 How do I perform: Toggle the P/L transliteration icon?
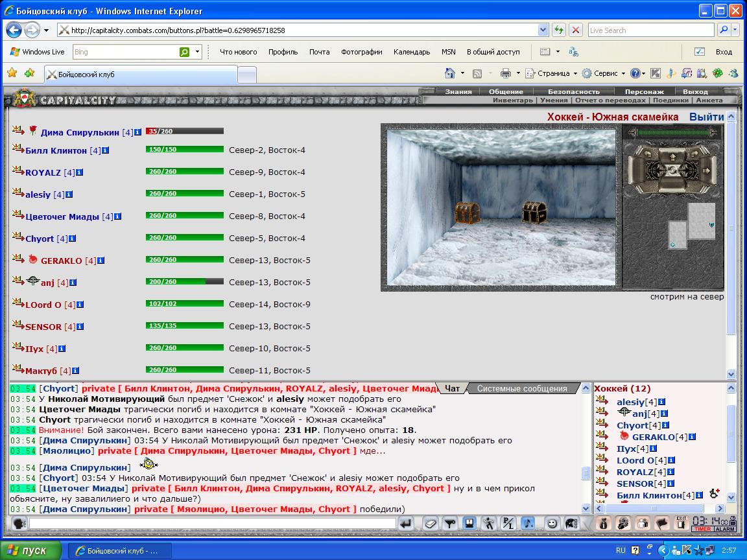[508, 524]
